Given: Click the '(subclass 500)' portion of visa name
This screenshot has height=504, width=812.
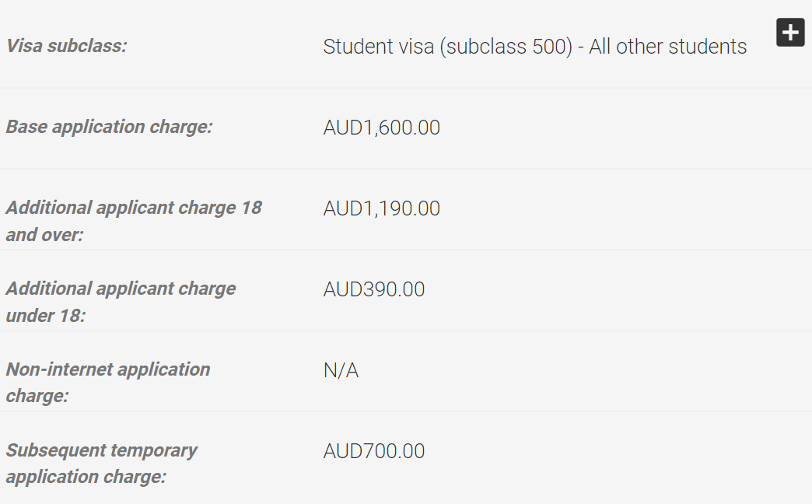Looking at the screenshot, I should pyautogui.click(x=506, y=47).
